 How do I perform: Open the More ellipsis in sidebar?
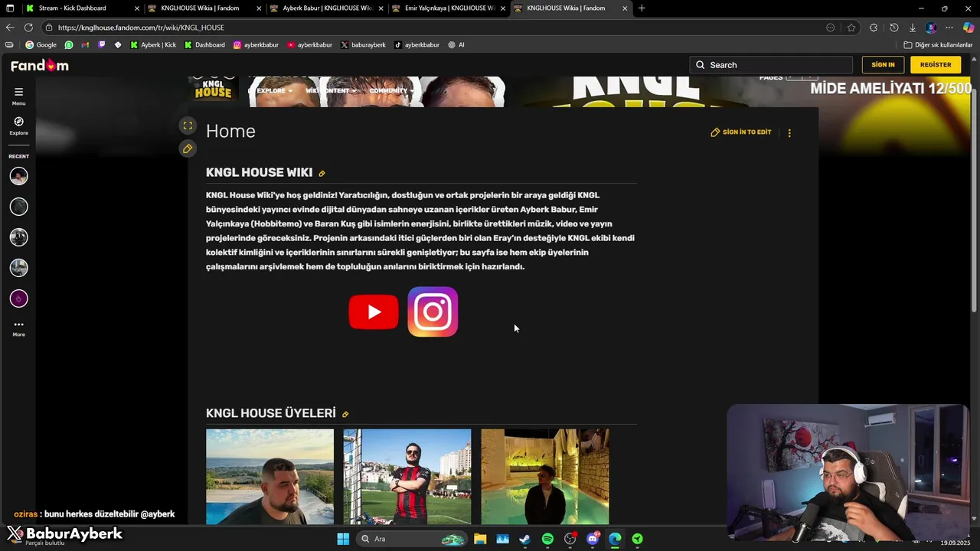click(x=18, y=328)
